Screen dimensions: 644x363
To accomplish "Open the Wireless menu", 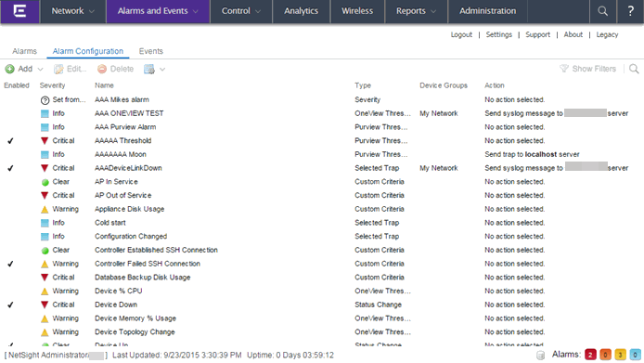I will (x=357, y=11).
